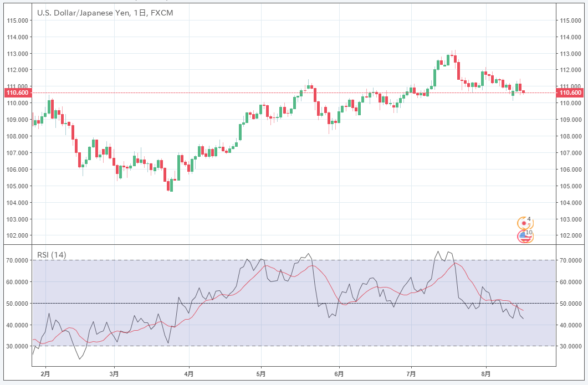Screen dimensions: 588x385
Task: Click the 3月 label on the time axis
Action: pos(114,374)
